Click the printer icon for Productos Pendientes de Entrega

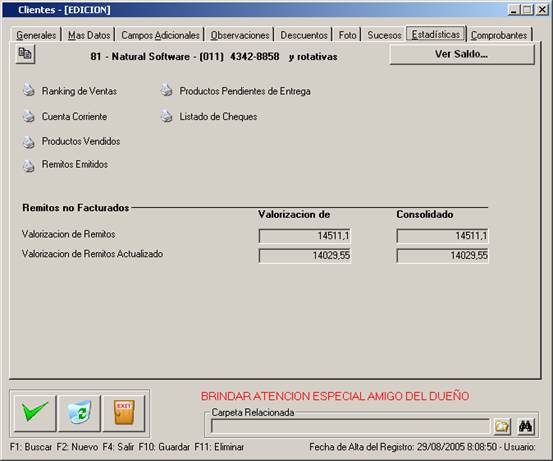(166, 90)
